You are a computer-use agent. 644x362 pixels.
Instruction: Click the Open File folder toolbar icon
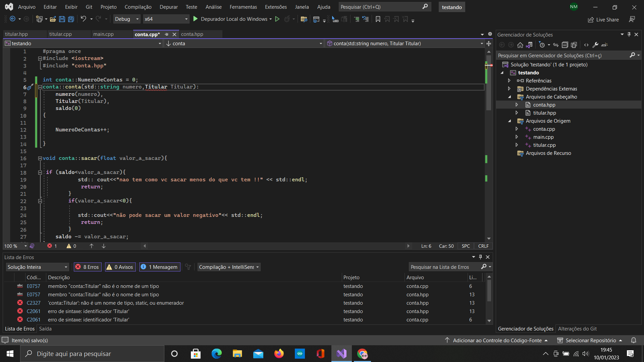click(53, 19)
